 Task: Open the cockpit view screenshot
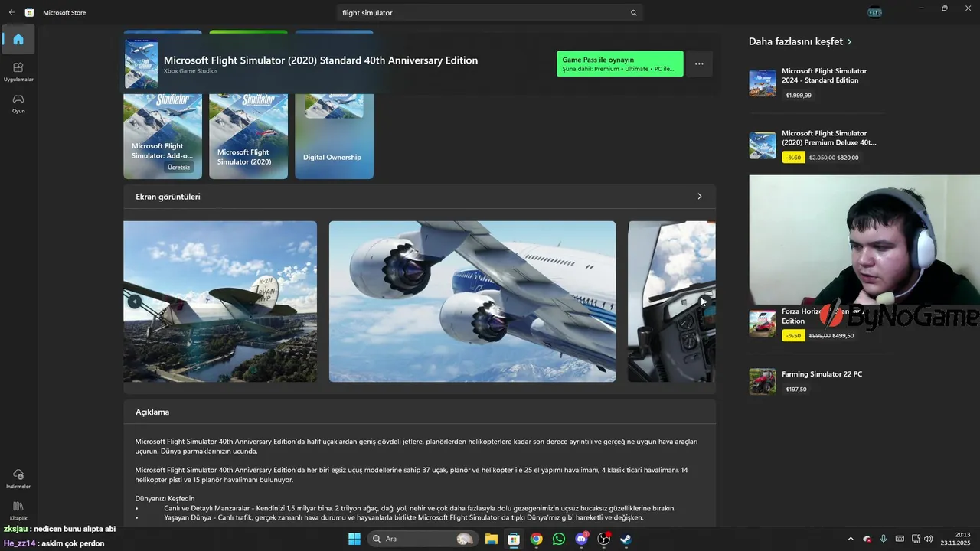click(671, 302)
